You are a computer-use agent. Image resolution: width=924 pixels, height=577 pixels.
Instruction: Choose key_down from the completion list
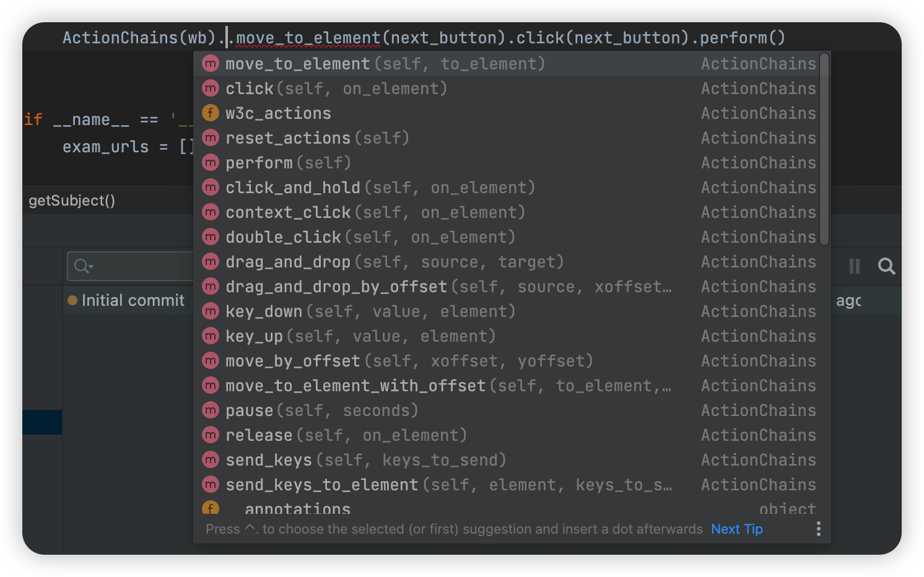tap(370, 311)
